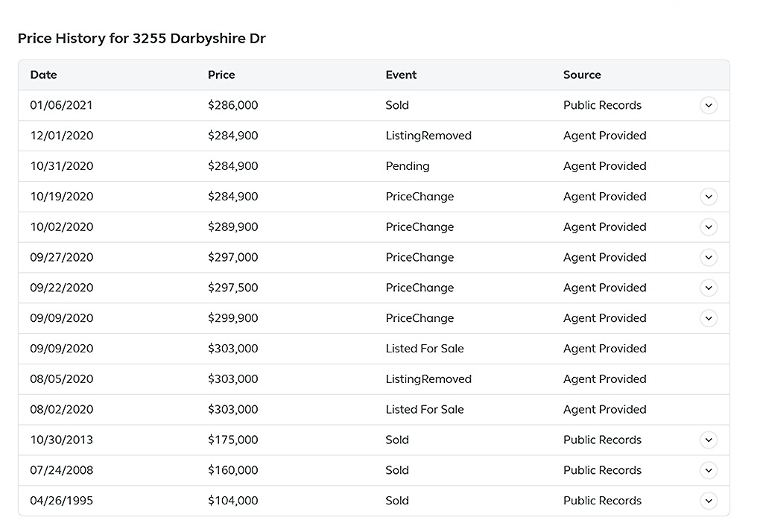Viewport: 763px width, 532px height.
Task: Click the 09/09/2020 Listed For Sale event
Action: (x=425, y=349)
